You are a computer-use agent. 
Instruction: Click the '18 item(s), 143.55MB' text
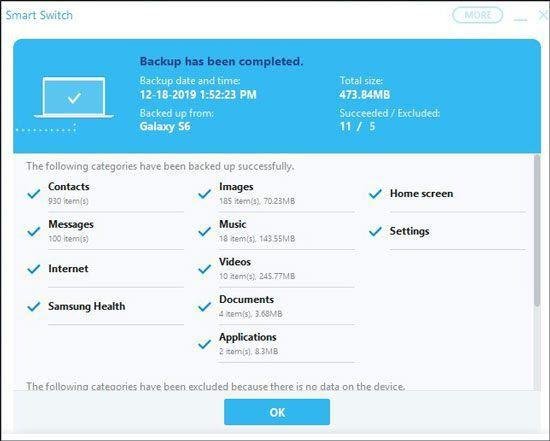[x=257, y=239]
